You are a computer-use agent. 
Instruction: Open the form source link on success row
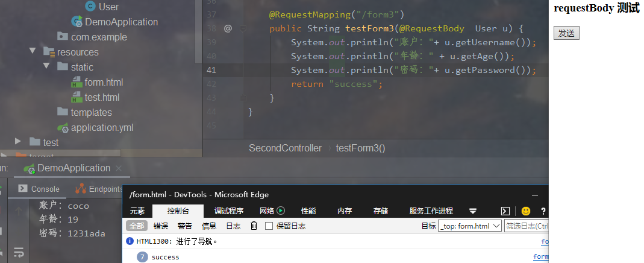[540, 257]
